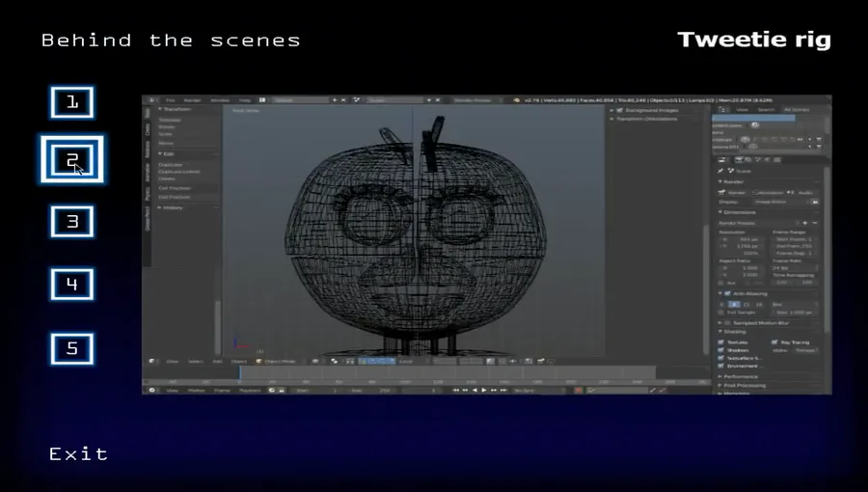
Task: Click the red auto-keyframe record button
Action: (579, 390)
